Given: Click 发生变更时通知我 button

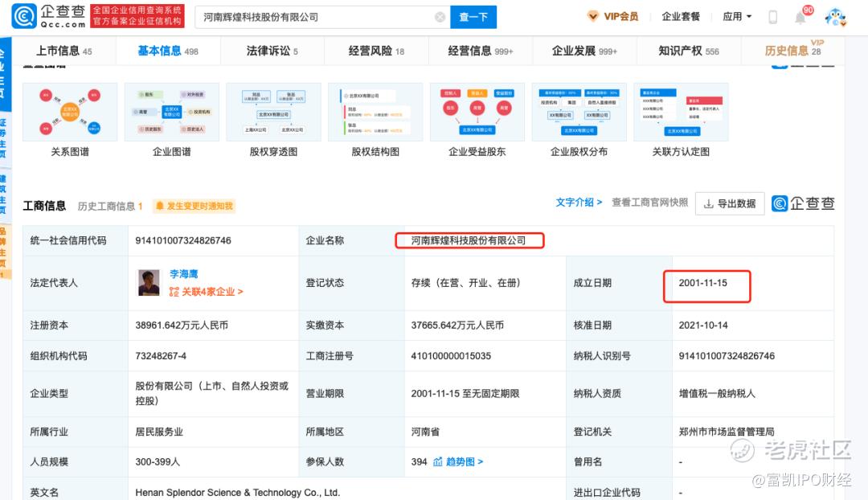Looking at the screenshot, I should point(194,206).
